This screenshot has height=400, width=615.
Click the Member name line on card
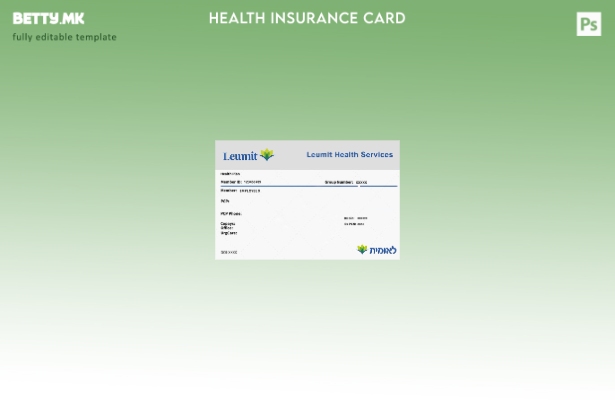click(x=240, y=190)
